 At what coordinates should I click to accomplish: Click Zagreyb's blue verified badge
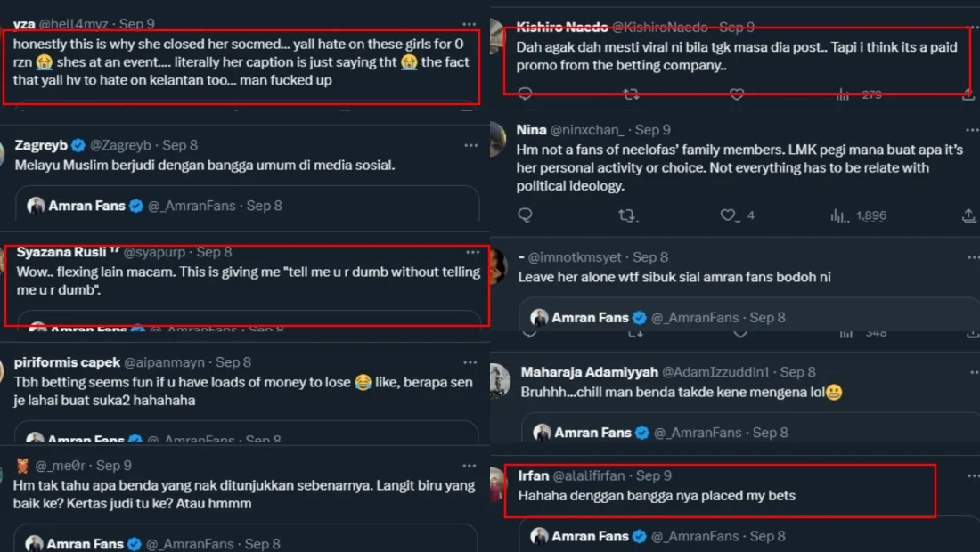pos(78,145)
